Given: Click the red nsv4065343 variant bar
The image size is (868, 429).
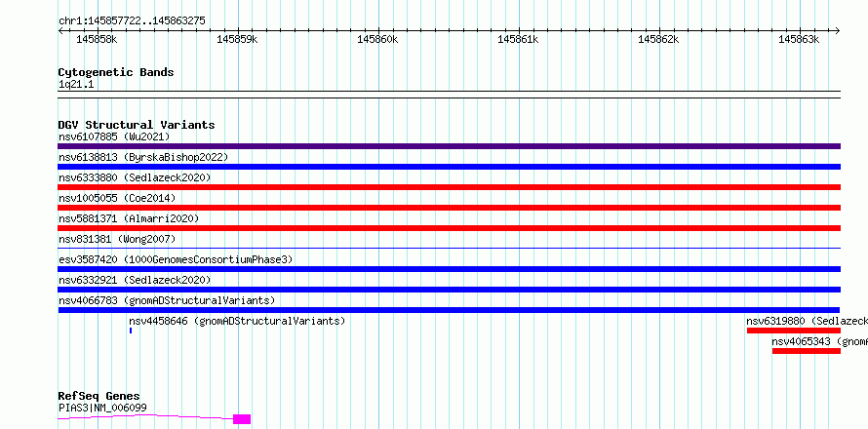Looking at the screenshot, I should coord(807,351).
